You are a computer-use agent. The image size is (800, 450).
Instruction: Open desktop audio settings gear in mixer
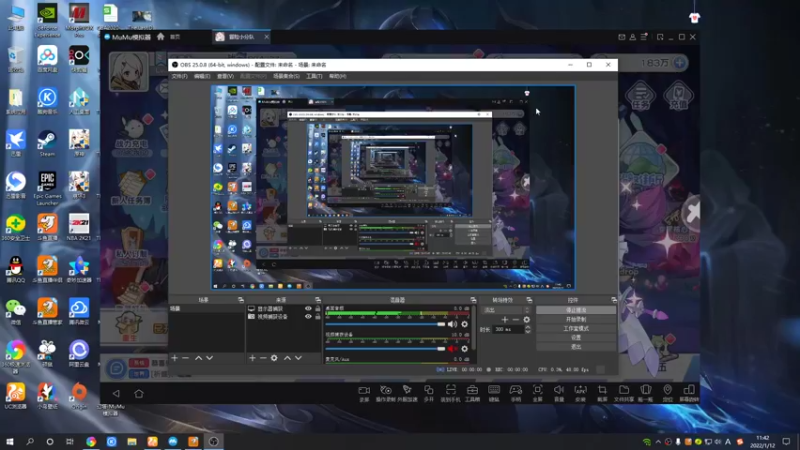click(x=464, y=324)
